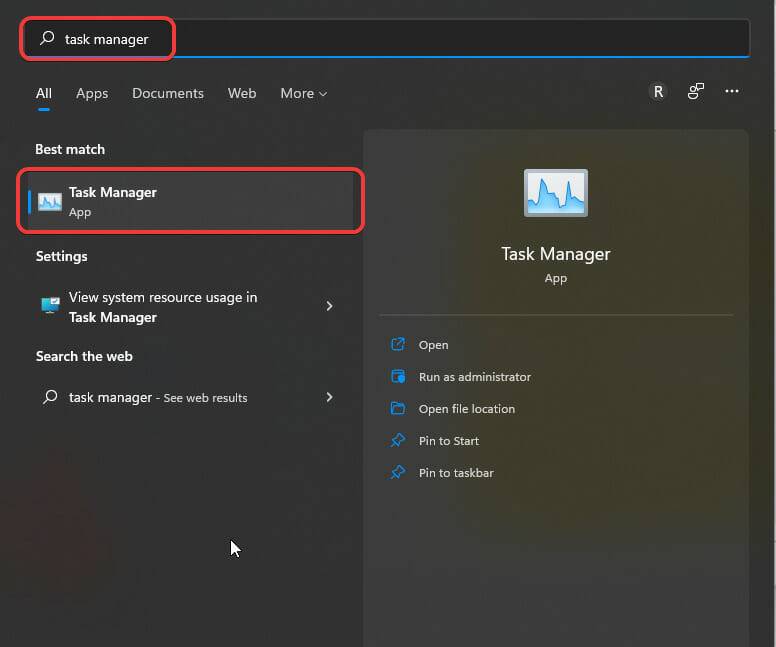Choose Run as administrator
Viewport: 776px width, 647px height.
pos(474,377)
